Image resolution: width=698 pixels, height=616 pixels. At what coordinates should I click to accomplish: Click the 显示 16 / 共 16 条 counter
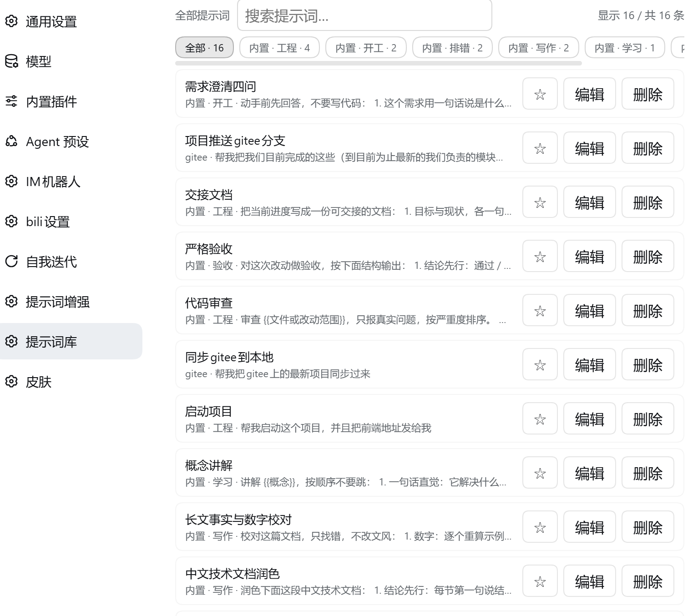pyautogui.click(x=641, y=15)
